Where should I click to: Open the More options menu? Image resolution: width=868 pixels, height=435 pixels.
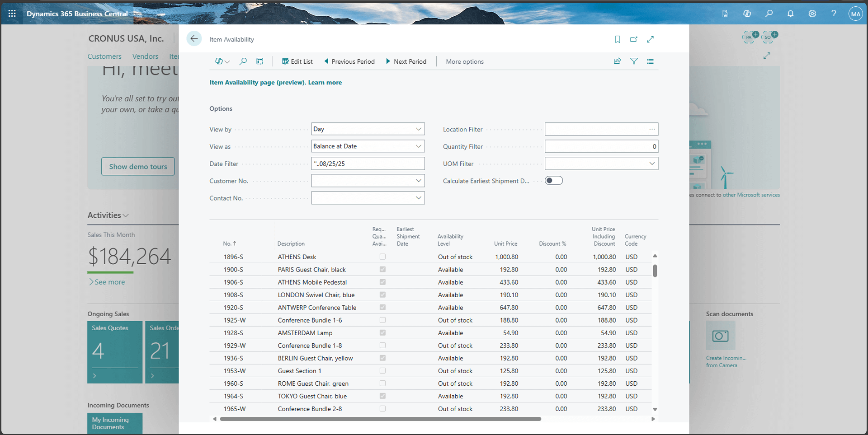click(x=464, y=61)
